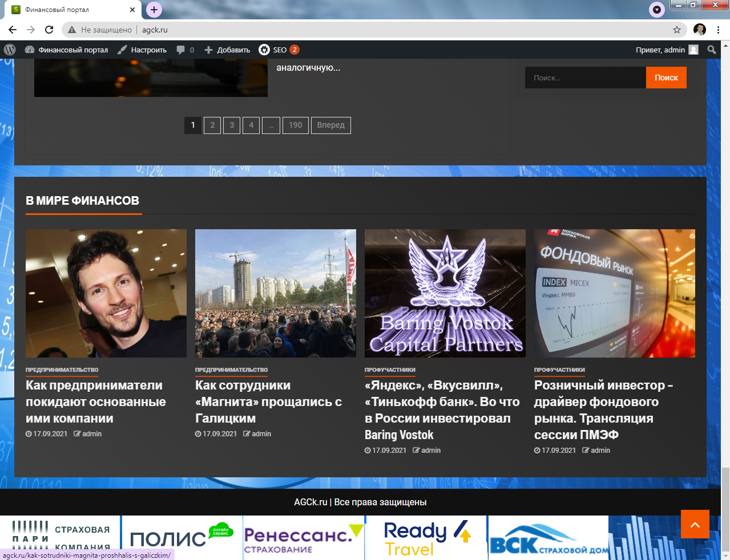
Task: Click the pagination ellipsis box
Action: coord(271,125)
